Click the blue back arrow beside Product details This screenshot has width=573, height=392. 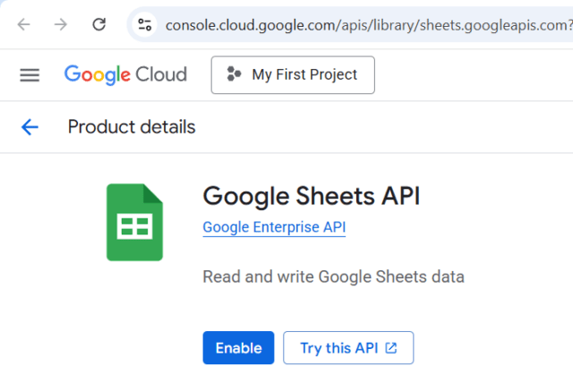pyautogui.click(x=30, y=127)
